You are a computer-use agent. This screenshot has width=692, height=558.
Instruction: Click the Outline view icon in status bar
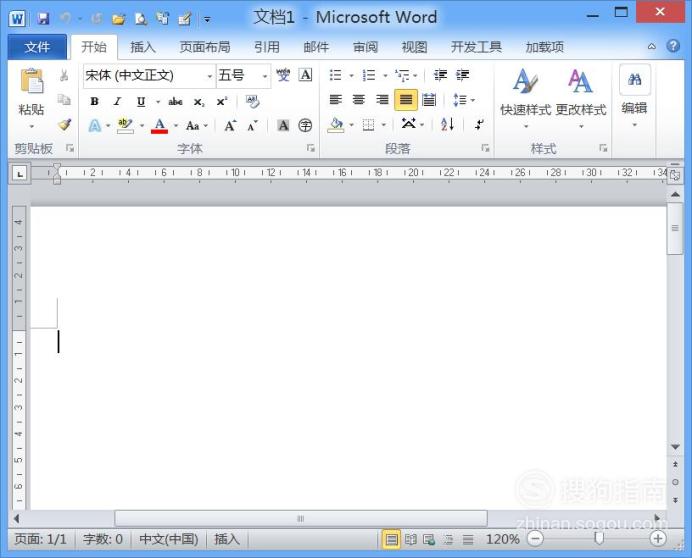point(448,539)
